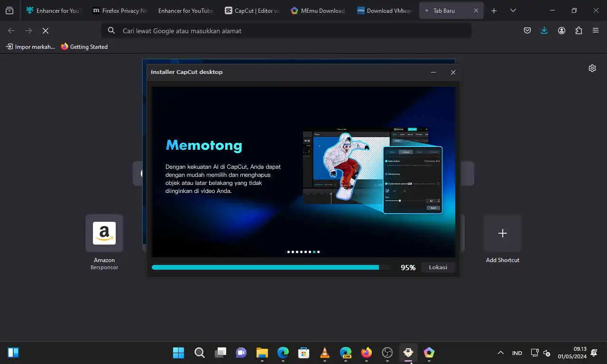
Task: Click Impor markah bookmark toolbar item
Action: (x=30, y=46)
